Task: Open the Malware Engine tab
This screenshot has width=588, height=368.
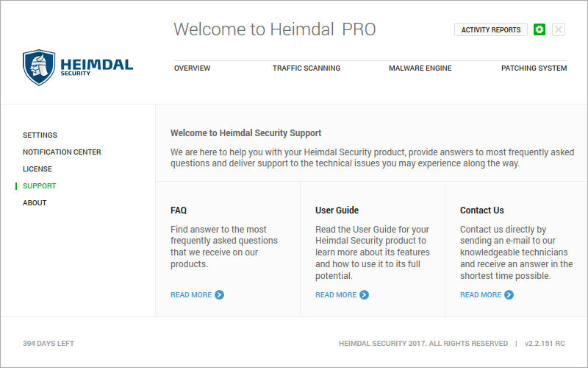Action: pyautogui.click(x=420, y=68)
